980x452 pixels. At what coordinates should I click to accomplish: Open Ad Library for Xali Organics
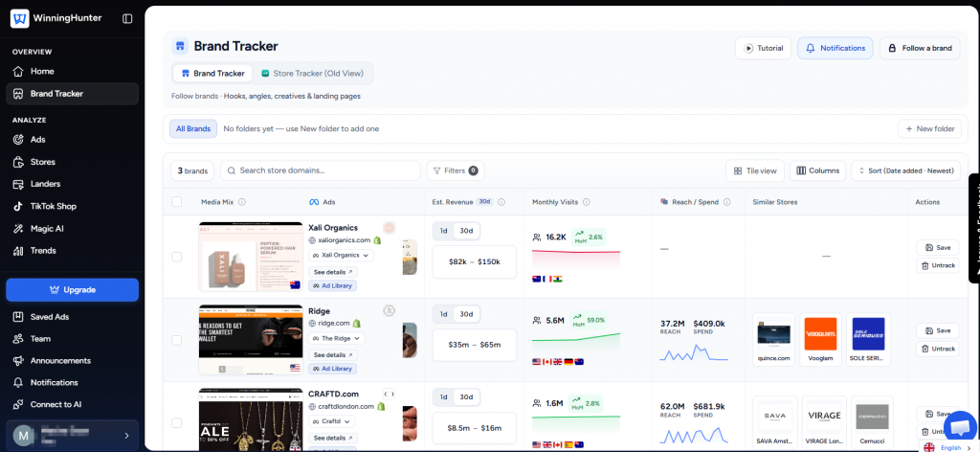pos(332,285)
